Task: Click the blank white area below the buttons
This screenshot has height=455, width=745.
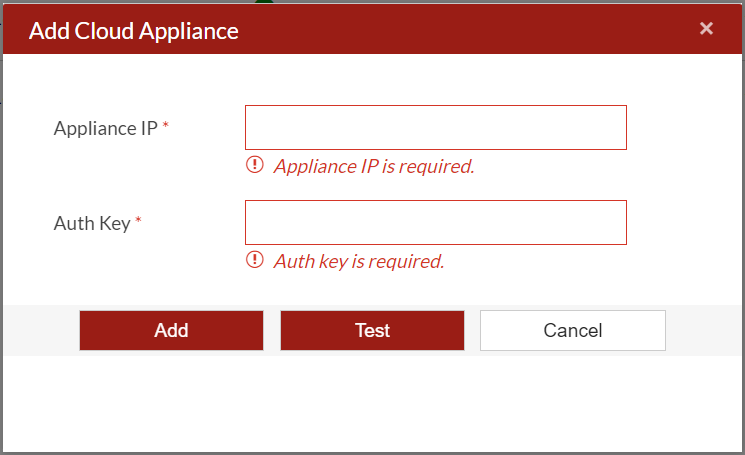Action: coord(372,402)
